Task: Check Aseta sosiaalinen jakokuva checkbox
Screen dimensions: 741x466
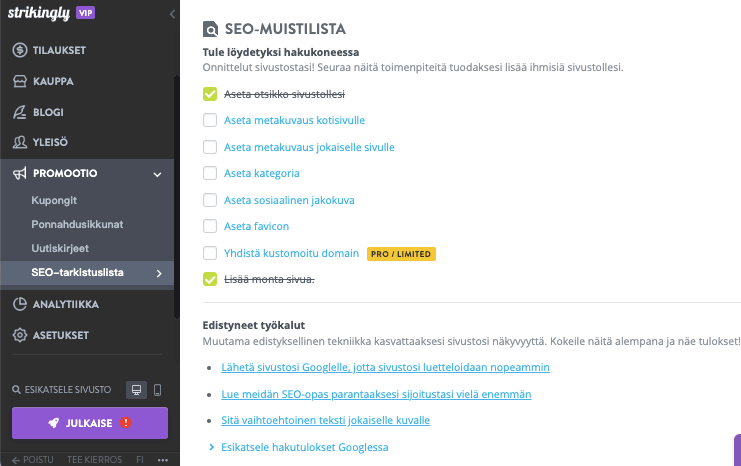Action: (x=210, y=200)
